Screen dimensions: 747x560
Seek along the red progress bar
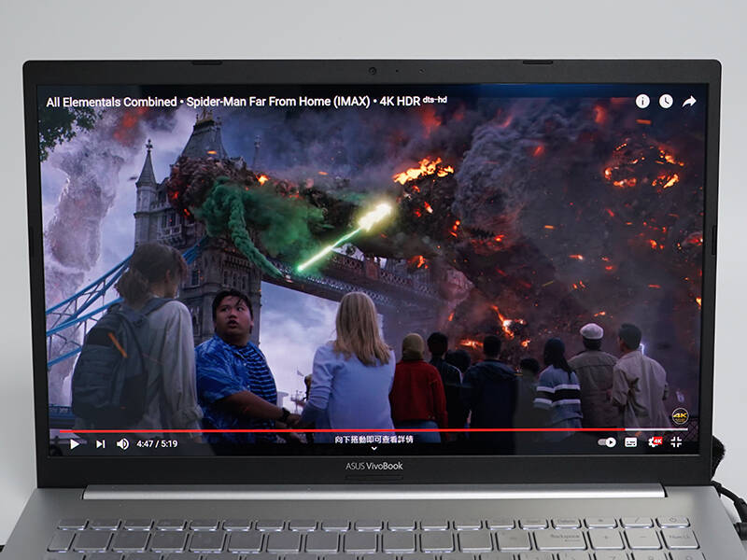[x=373, y=430]
